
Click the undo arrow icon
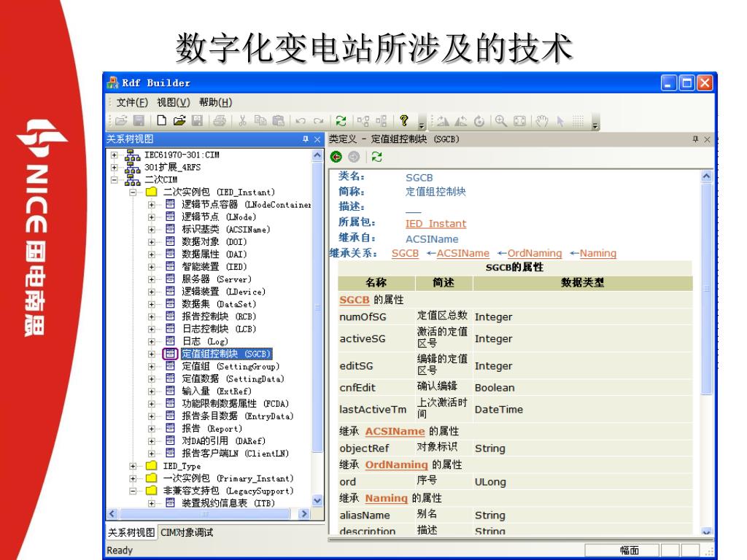[301, 121]
